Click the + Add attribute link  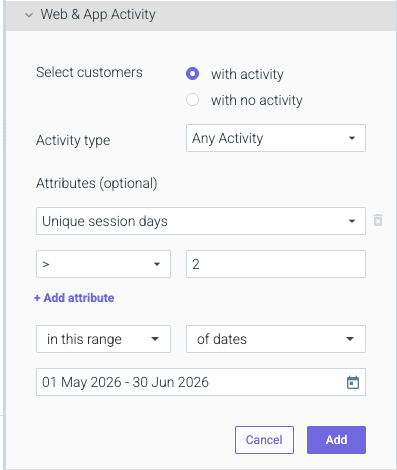coord(74,298)
